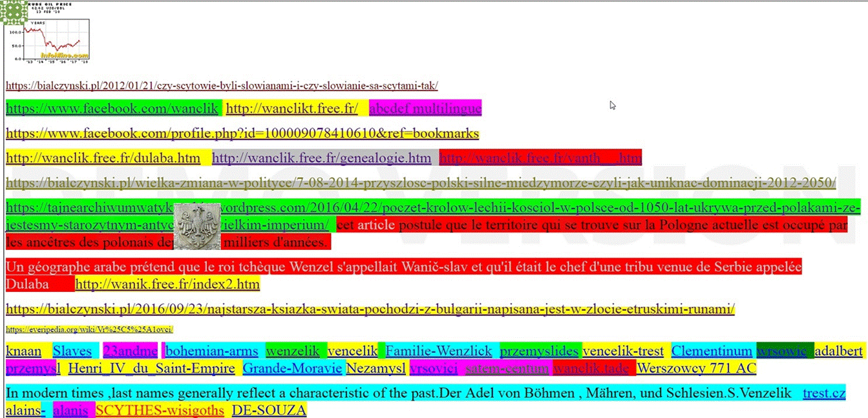Open the Nezamysl link
Viewport: 868px width, 418px height.
pyautogui.click(x=376, y=370)
